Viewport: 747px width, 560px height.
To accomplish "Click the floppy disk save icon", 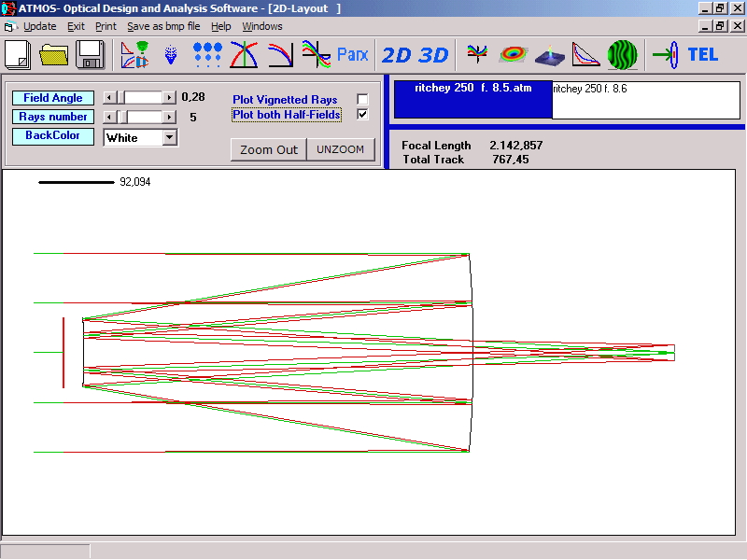I will tap(90, 54).
